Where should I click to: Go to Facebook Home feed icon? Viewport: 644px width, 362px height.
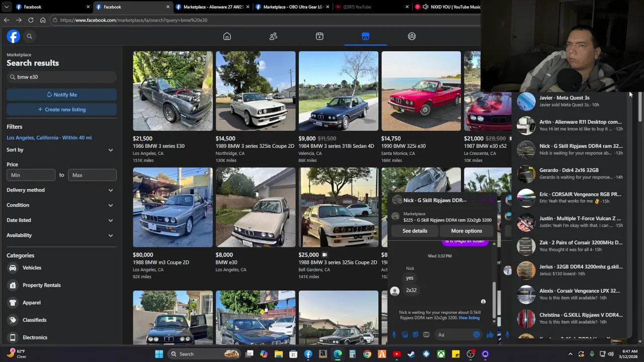click(227, 36)
